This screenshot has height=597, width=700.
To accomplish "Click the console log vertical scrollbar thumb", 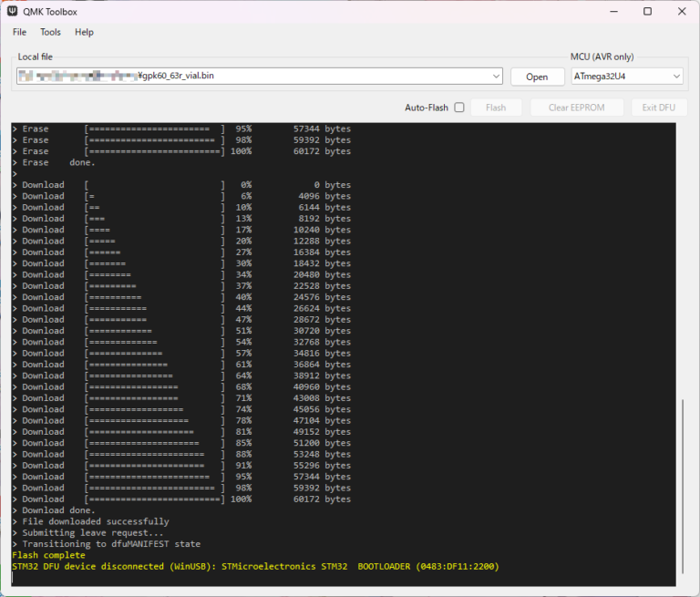I will [x=684, y=488].
